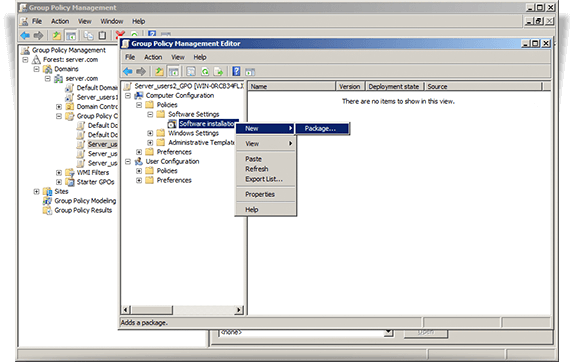574x362 pixels.
Task: Click the red Delete X icon in Group Policy Management toolbar
Action: click(x=120, y=35)
